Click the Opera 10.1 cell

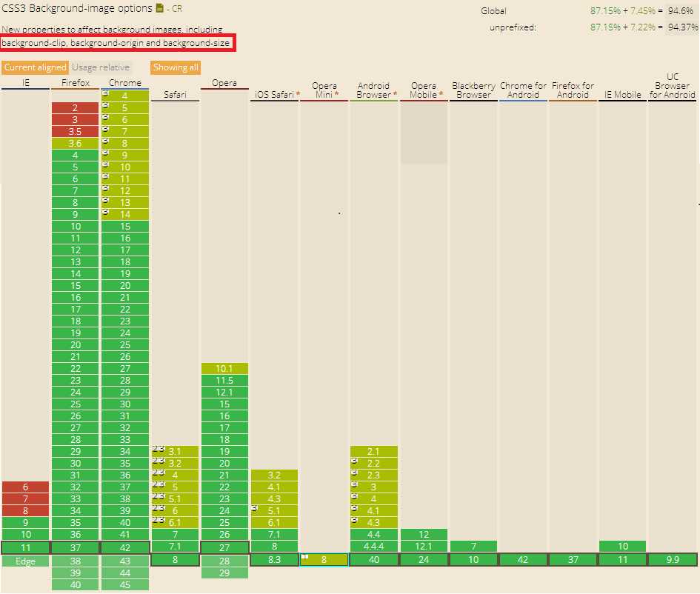(224, 369)
